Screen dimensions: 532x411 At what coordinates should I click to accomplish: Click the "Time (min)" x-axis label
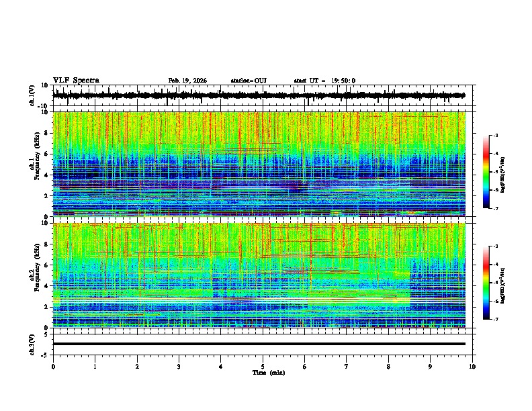(x=269, y=373)
